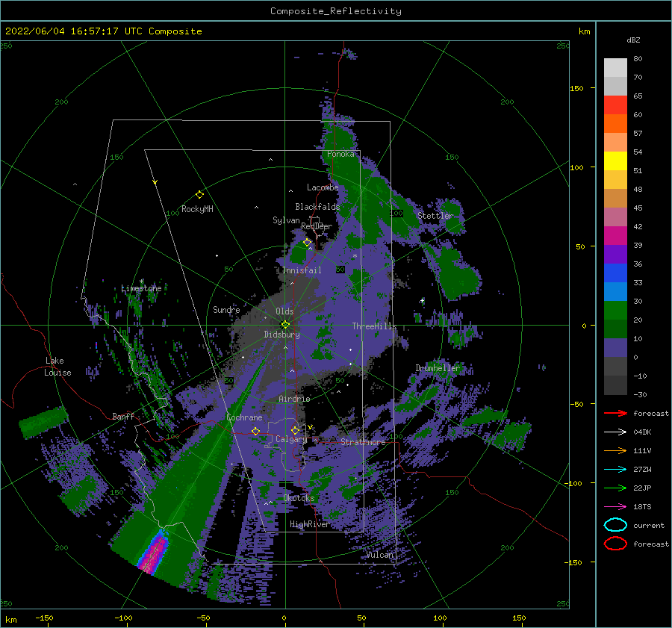Click the yellow diamond marker beside RockyMH
Viewport: 672px width, 628px height.
click(199, 195)
